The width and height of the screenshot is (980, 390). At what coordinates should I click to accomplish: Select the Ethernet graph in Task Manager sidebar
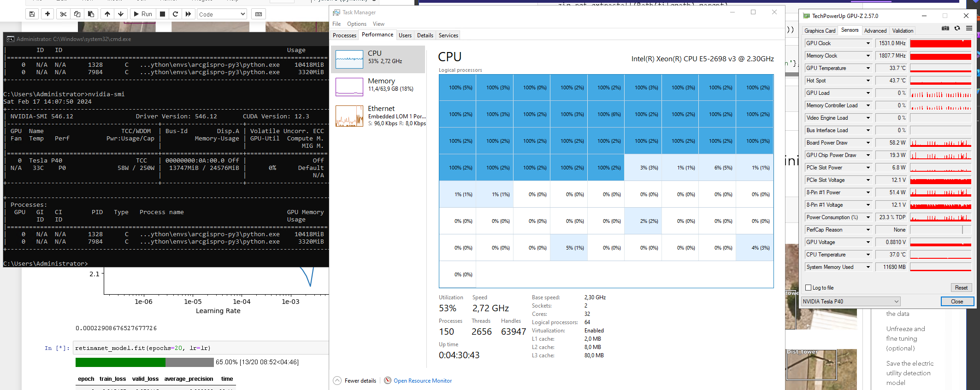point(349,116)
